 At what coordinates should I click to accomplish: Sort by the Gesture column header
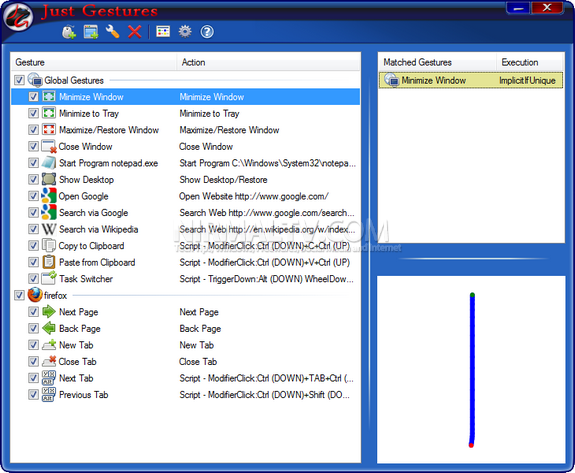pos(94,62)
